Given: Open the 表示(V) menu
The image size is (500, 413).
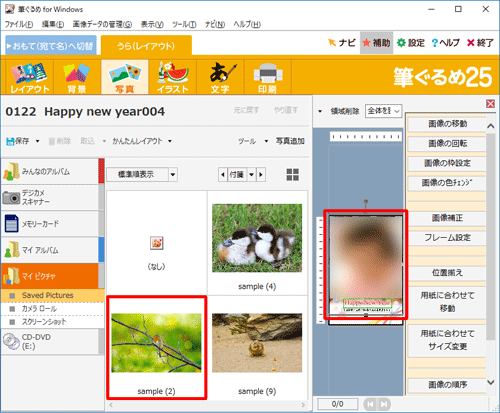Looking at the screenshot, I should click(x=152, y=24).
